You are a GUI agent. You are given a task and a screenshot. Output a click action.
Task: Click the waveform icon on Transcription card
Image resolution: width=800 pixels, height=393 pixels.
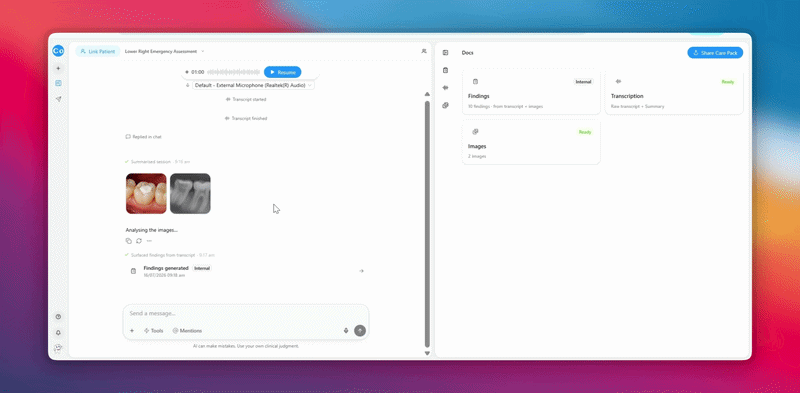618,81
